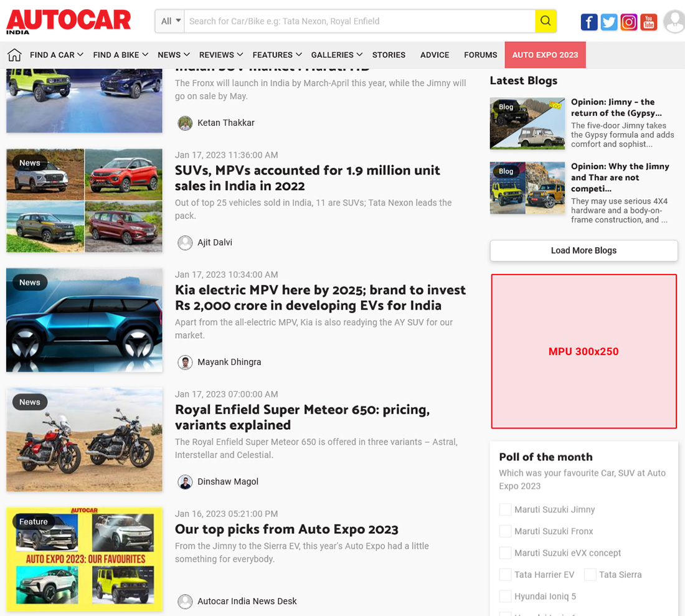Check the Hyundai Ioniq 5 poll option
This screenshot has height=616, width=685.
point(506,596)
